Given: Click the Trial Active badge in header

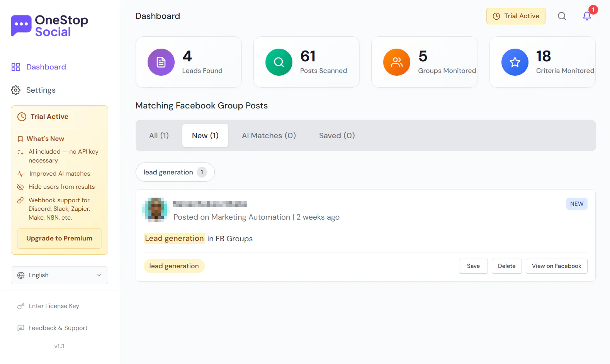Looking at the screenshot, I should pyautogui.click(x=516, y=16).
